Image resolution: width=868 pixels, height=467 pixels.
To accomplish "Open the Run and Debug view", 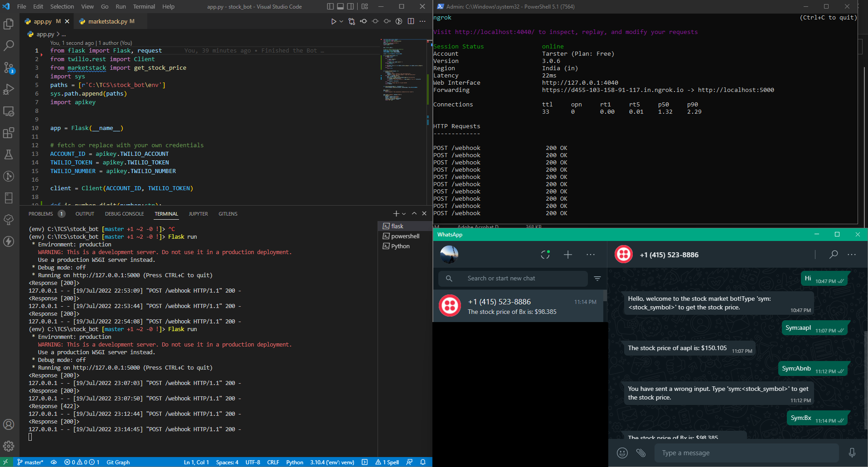I will (9, 89).
